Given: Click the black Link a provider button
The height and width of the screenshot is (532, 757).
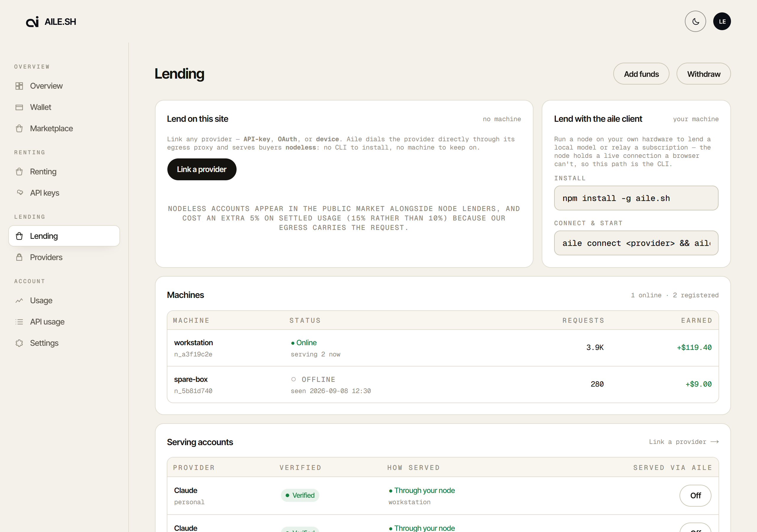Looking at the screenshot, I should click(202, 169).
